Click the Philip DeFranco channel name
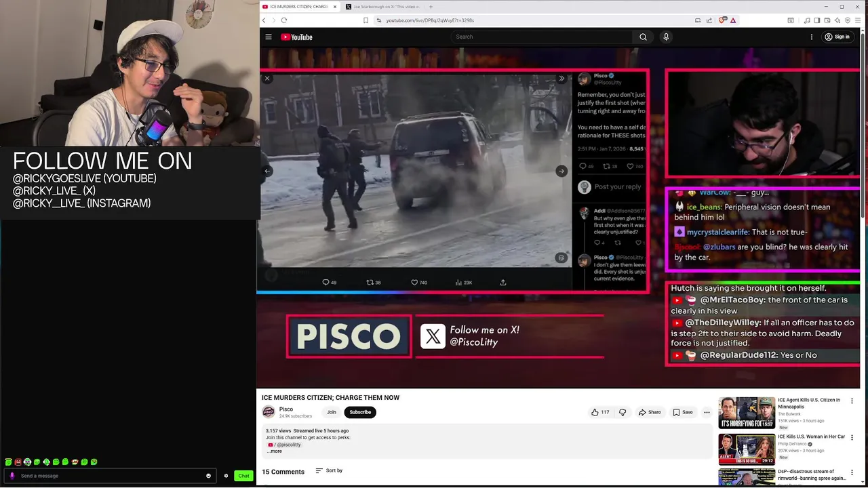 pos(791,444)
